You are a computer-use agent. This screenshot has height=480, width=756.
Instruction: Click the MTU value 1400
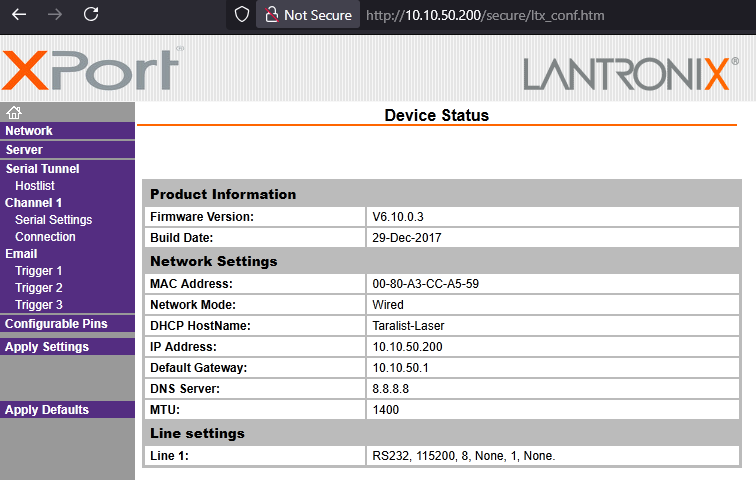pyautogui.click(x=386, y=410)
